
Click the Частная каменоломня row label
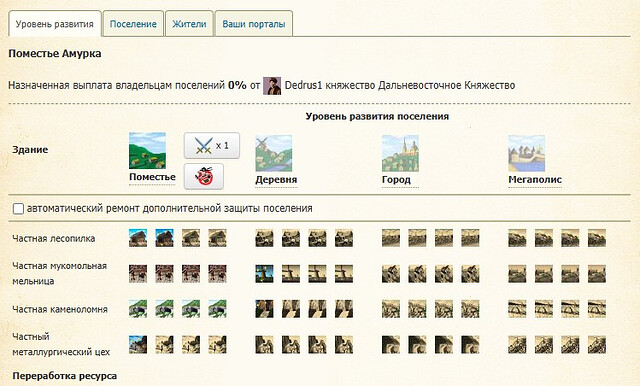[x=60, y=309]
